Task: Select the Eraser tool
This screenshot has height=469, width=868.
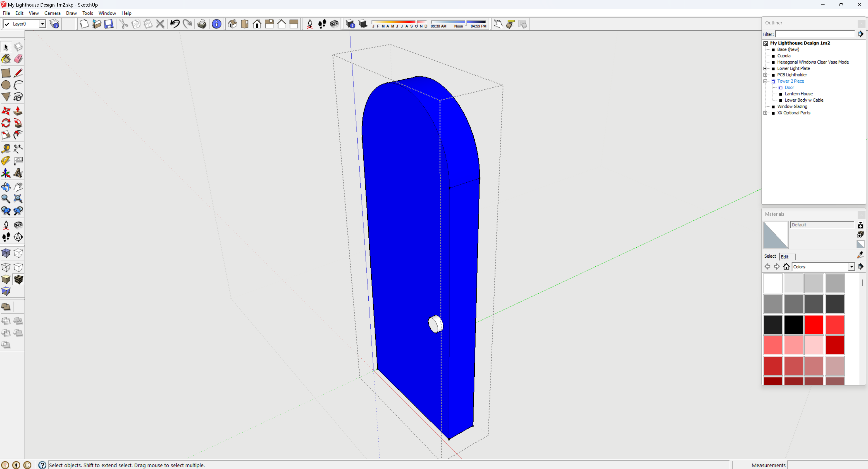Action: coord(18,59)
